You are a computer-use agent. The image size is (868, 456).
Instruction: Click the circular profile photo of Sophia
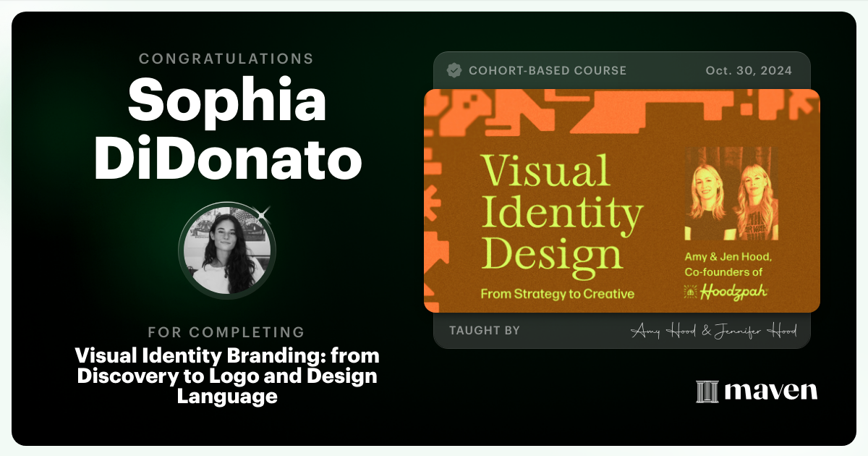(227, 250)
